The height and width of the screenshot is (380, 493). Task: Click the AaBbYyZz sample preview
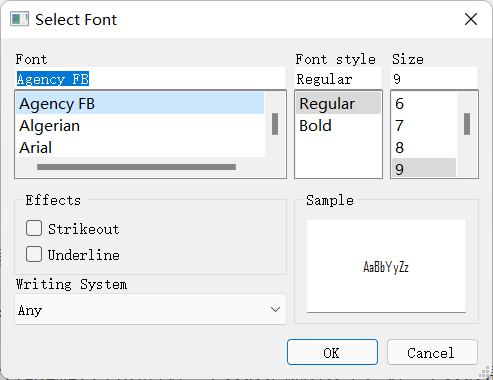point(386,267)
